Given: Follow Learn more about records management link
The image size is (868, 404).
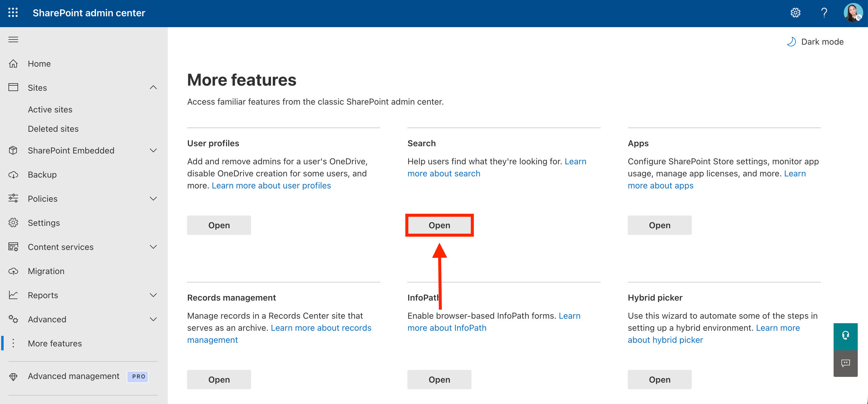Looking at the screenshot, I should 321,328.
